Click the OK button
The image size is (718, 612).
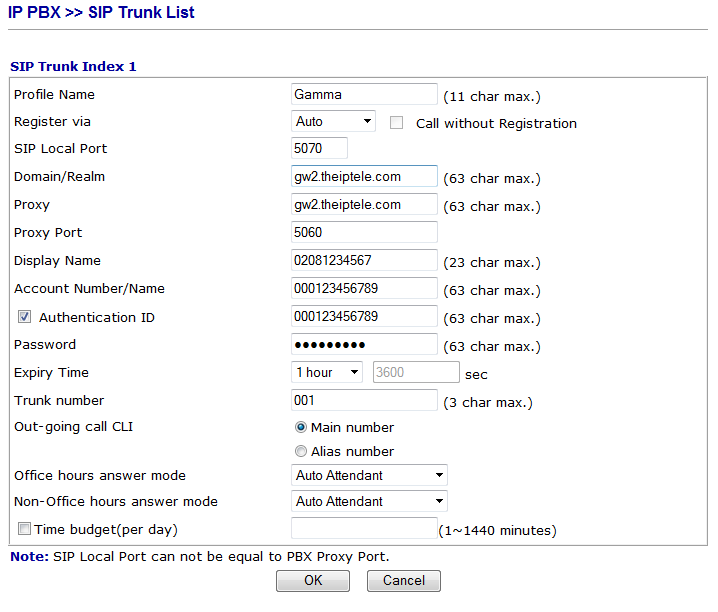click(313, 580)
